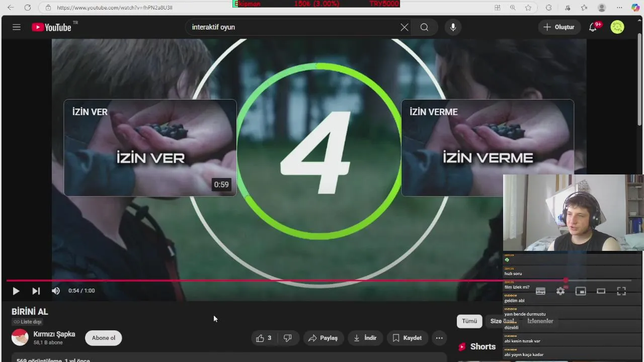The height and width of the screenshot is (362, 644).
Task: Enter fullscreen mode
Action: click(621, 291)
